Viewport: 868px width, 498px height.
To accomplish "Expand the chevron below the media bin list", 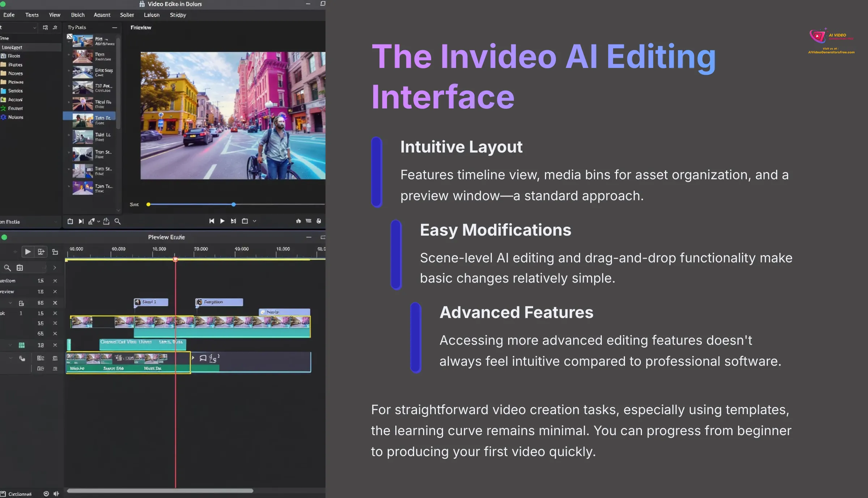I will (x=118, y=210).
